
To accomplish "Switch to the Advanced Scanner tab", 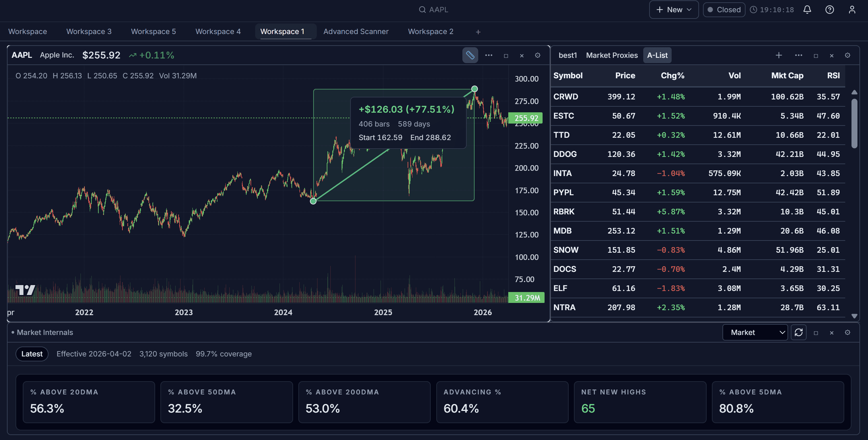I will point(356,31).
